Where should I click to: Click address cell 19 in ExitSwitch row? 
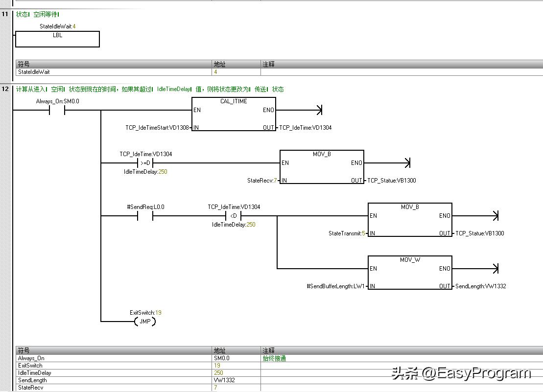tap(236, 366)
